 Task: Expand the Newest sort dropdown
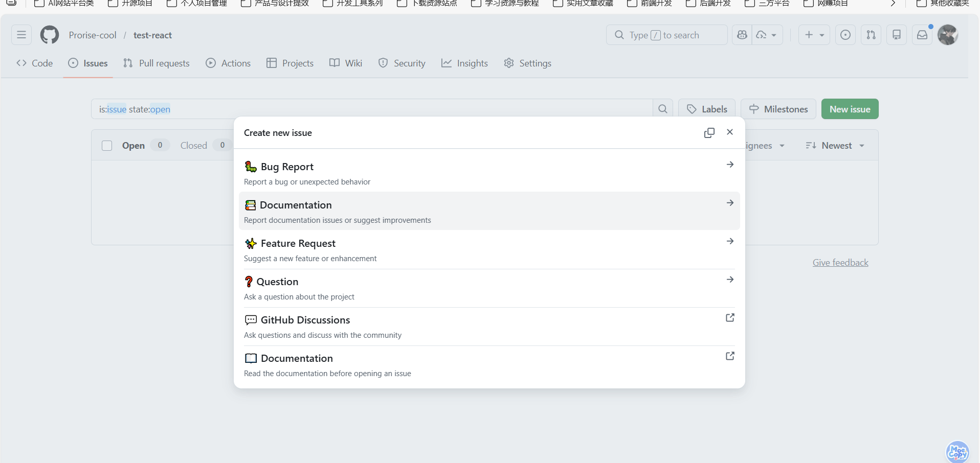pyautogui.click(x=835, y=146)
